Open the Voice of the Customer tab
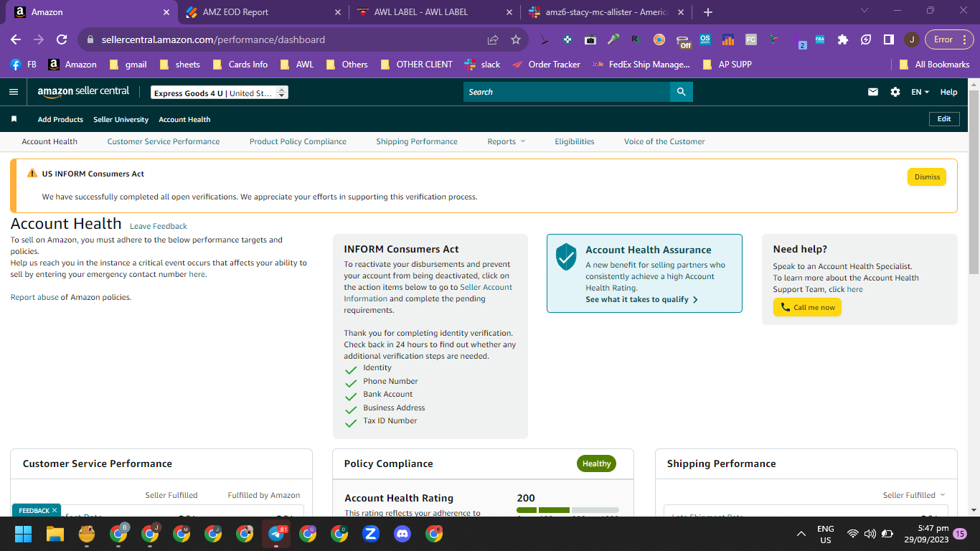Image resolution: width=980 pixels, height=551 pixels. click(x=664, y=141)
